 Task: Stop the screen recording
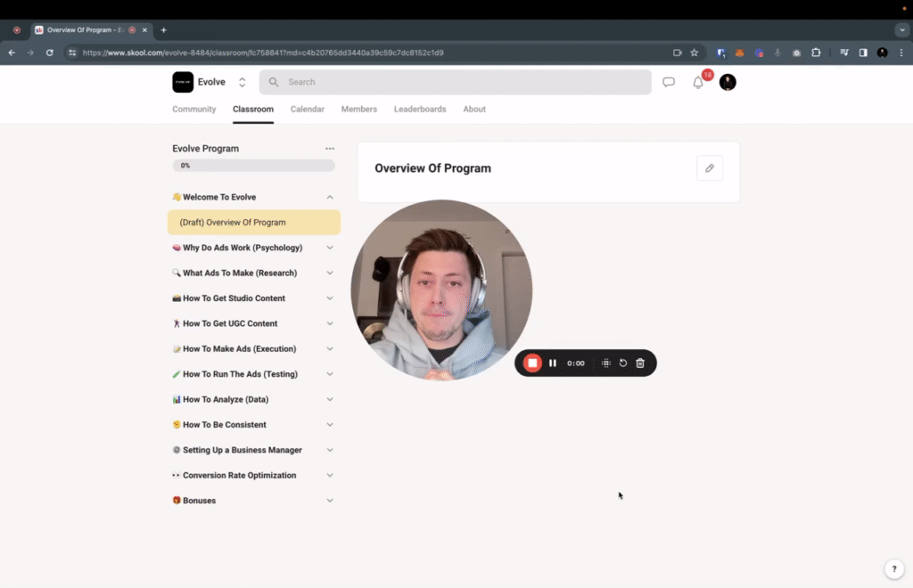point(532,363)
